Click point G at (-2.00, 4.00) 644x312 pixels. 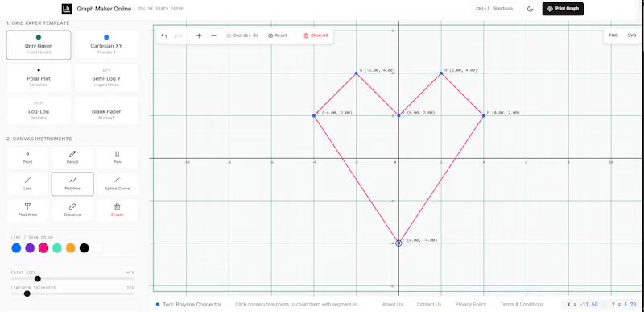[x=356, y=73]
